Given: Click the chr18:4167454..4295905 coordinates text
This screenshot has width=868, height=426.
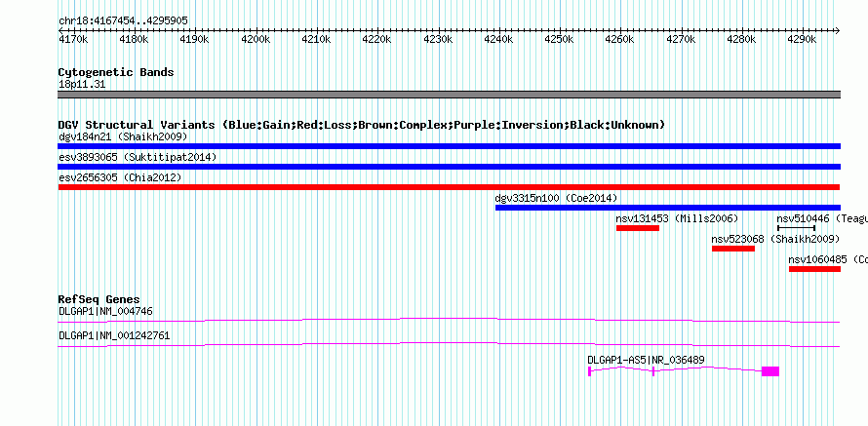Looking at the screenshot, I should (x=124, y=21).
